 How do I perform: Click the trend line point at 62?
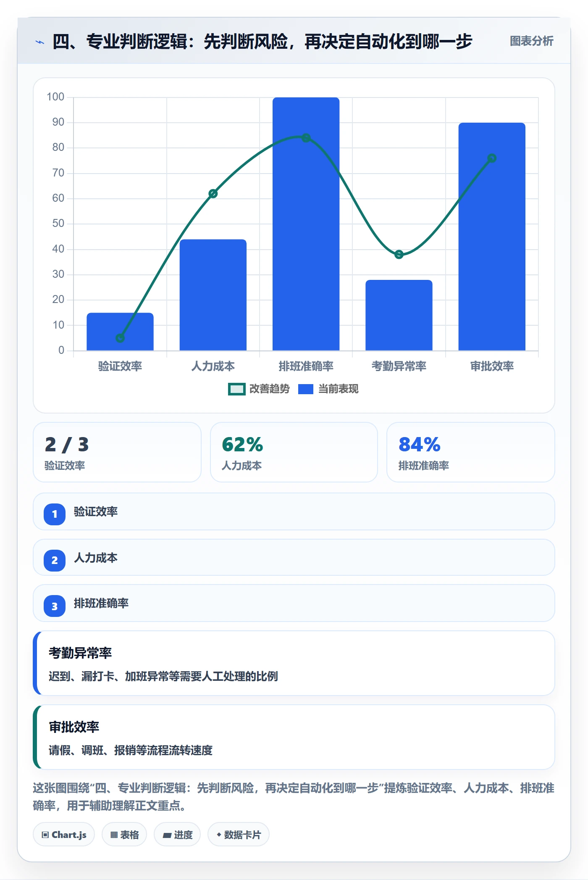point(213,194)
